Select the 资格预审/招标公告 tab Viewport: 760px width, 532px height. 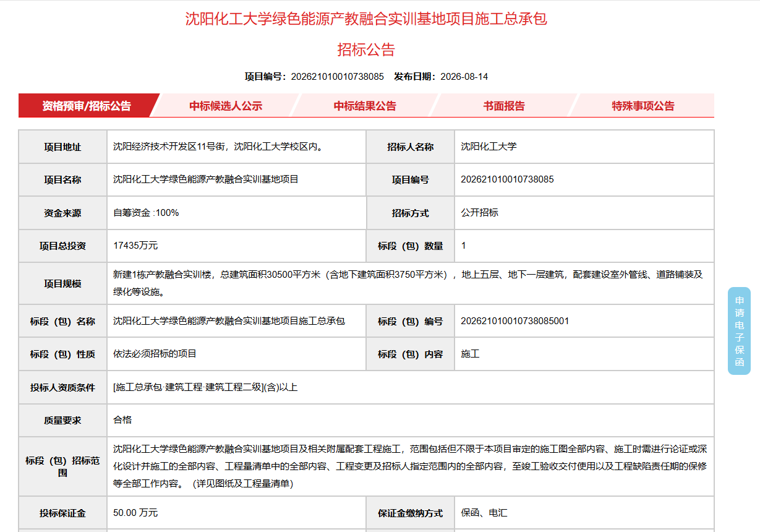87,106
